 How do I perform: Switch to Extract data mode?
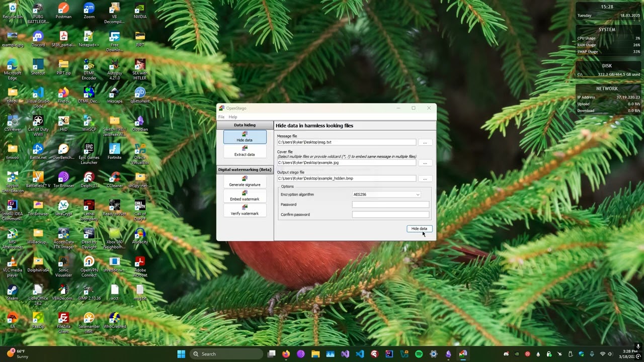[245, 151]
